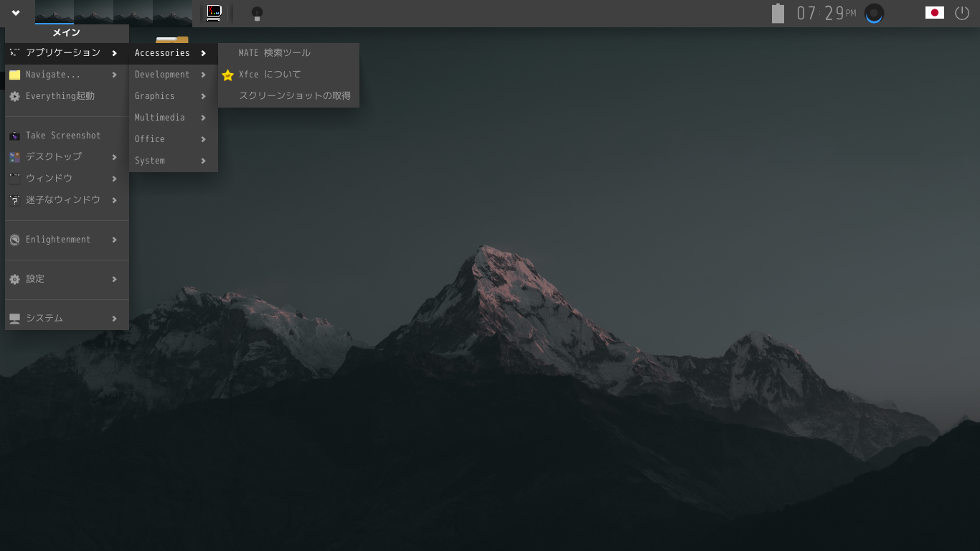Select the Accessories category
The image size is (980, 551).
(x=174, y=53)
